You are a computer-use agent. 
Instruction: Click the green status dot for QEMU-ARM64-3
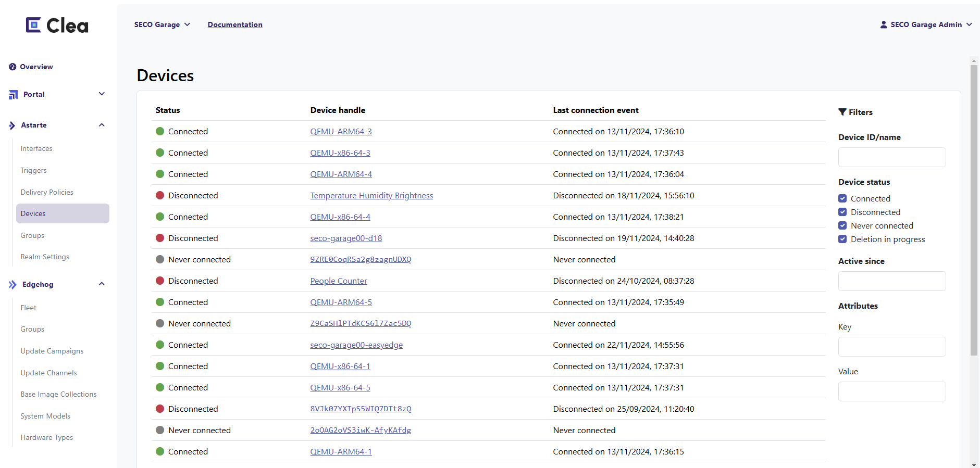coord(160,131)
